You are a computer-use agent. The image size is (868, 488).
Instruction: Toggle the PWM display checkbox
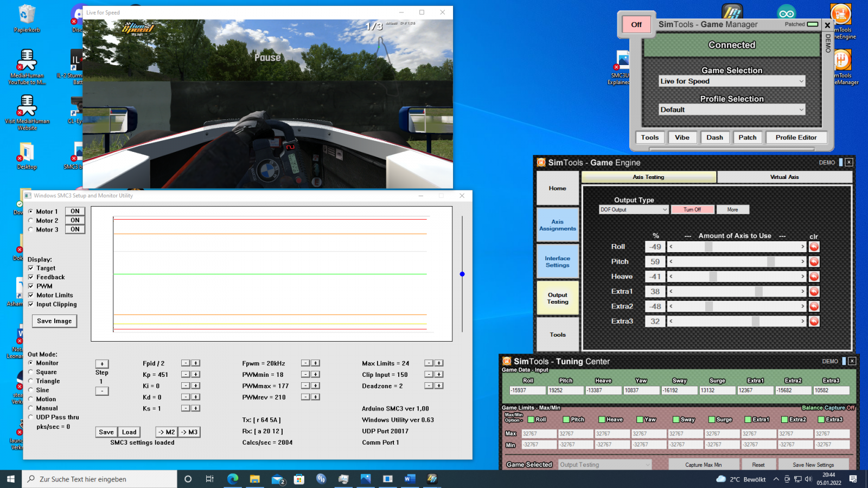click(31, 286)
